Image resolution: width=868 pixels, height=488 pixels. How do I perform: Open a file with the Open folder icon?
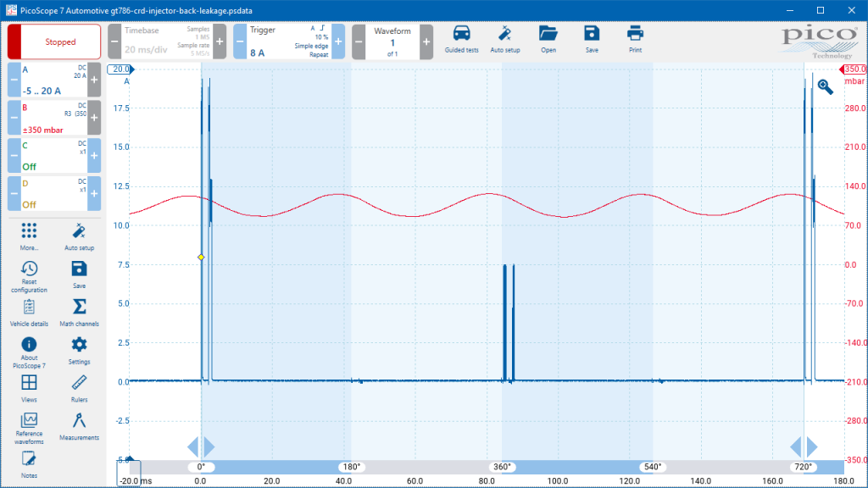pos(548,39)
